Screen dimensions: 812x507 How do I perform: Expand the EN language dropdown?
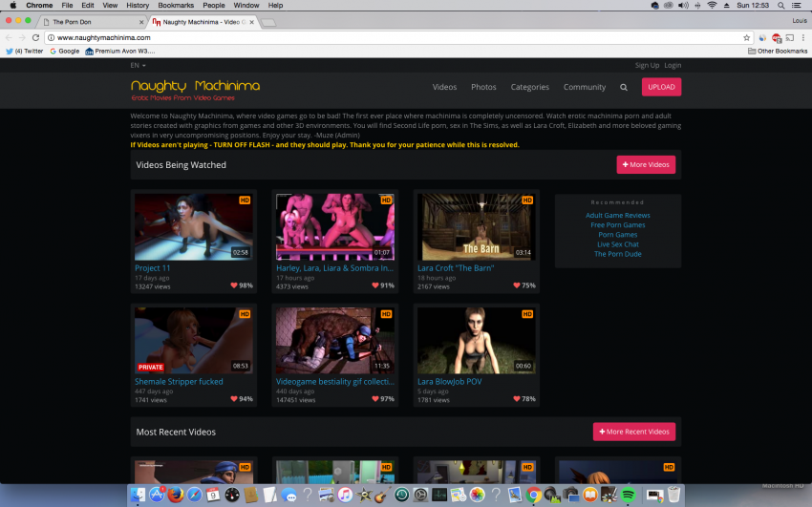pos(138,65)
